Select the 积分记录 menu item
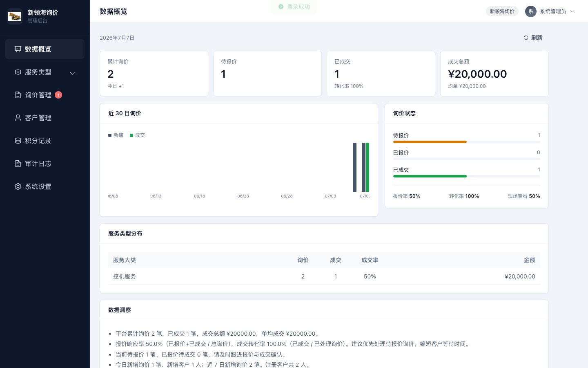The image size is (588, 368). [45, 141]
